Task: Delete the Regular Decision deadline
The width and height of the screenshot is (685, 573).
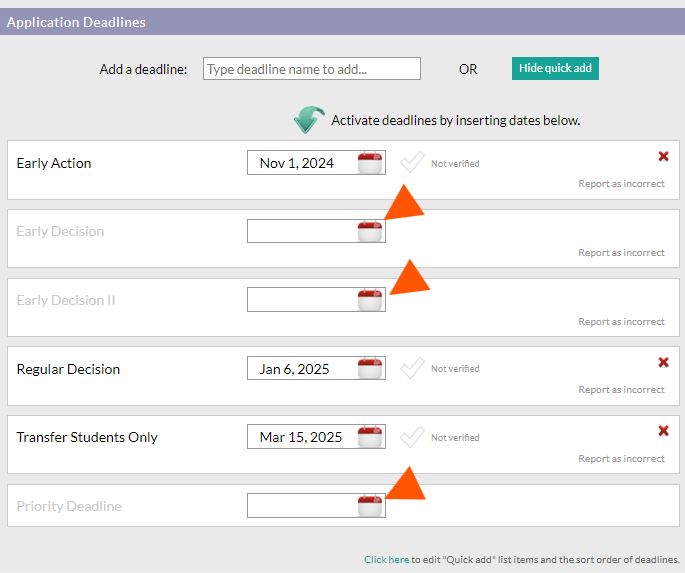Action: coord(663,362)
